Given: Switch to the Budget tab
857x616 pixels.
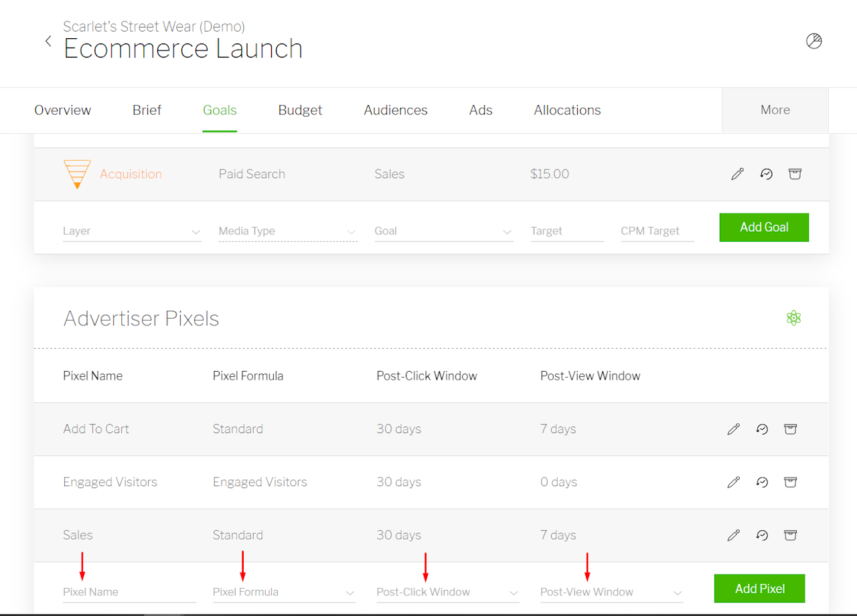Looking at the screenshot, I should coord(300,110).
